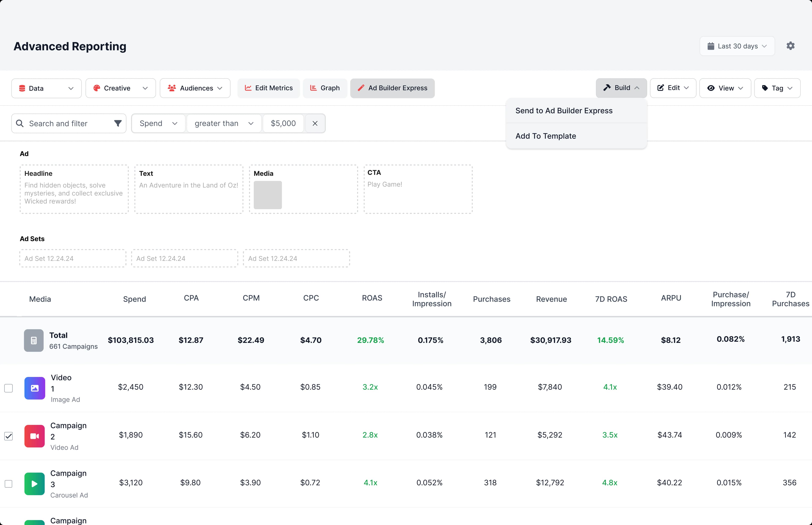Screen dimensions: 812x525
Task: Select the Campaign 3 checkbox
Action: point(8,484)
